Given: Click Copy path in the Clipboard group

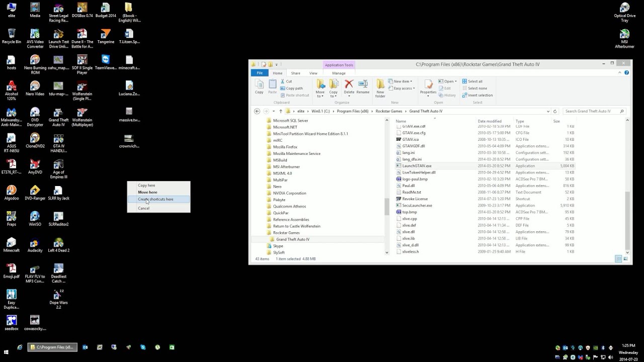Looking at the screenshot, I should (292, 88).
